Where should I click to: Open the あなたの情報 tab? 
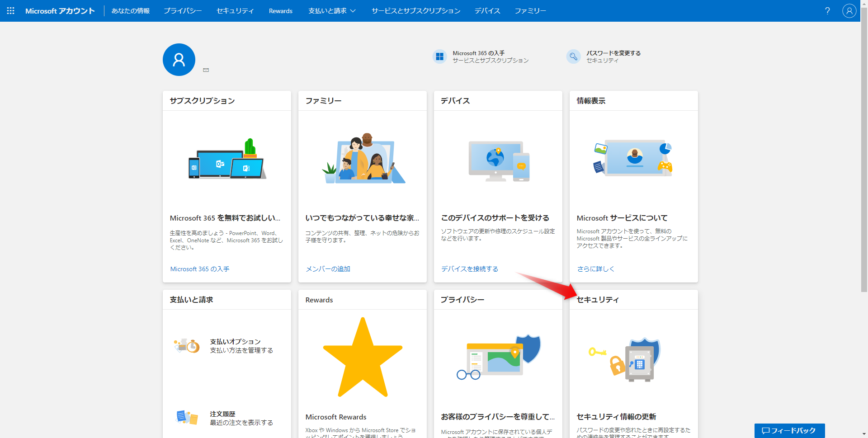tap(131, 11)
